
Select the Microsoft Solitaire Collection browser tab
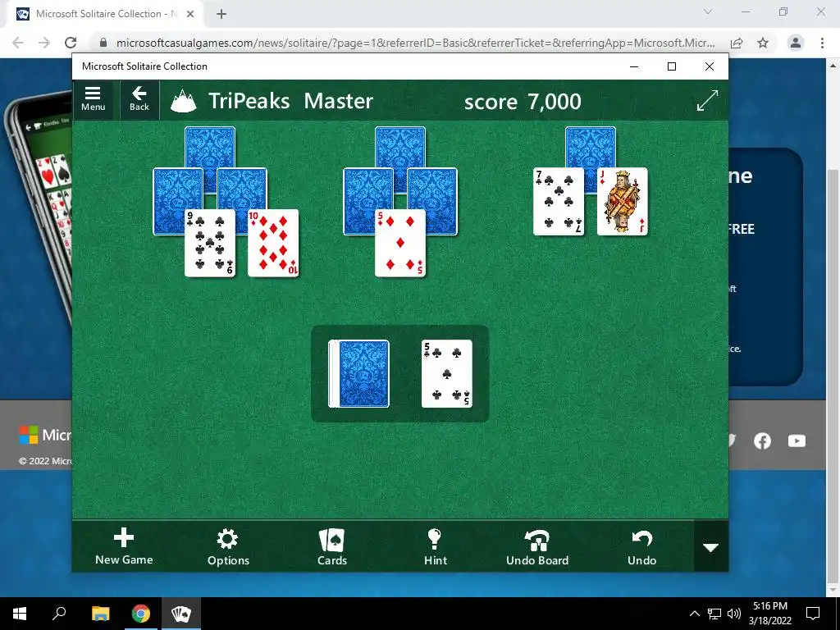tap(105, 14)
